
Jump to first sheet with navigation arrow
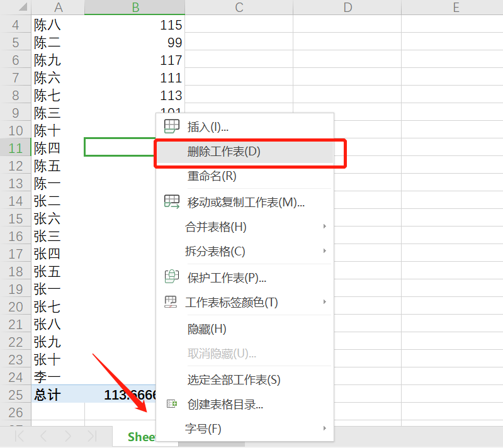[20, 436]
